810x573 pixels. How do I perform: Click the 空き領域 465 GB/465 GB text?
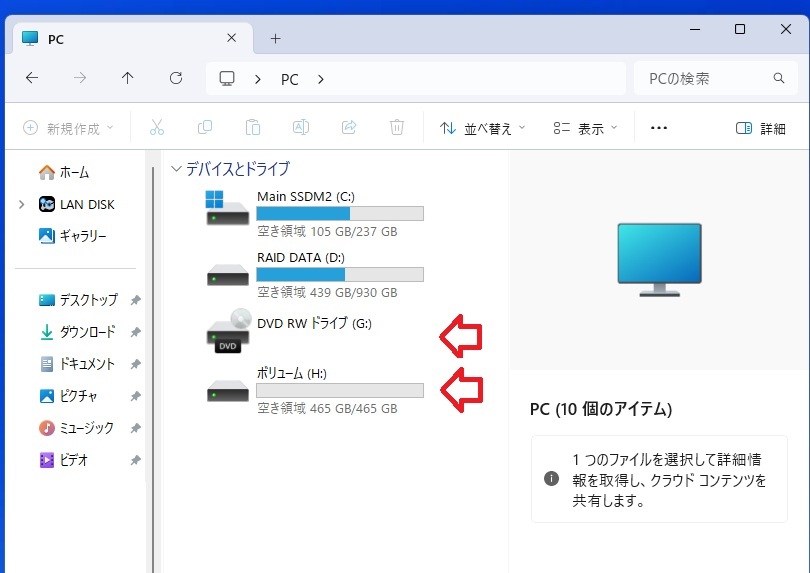[x=328, y=408]
